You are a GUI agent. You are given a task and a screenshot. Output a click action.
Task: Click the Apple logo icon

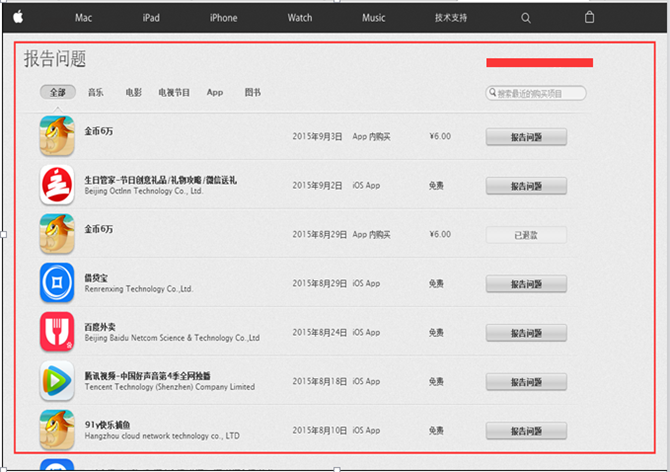tap(18, 18)
